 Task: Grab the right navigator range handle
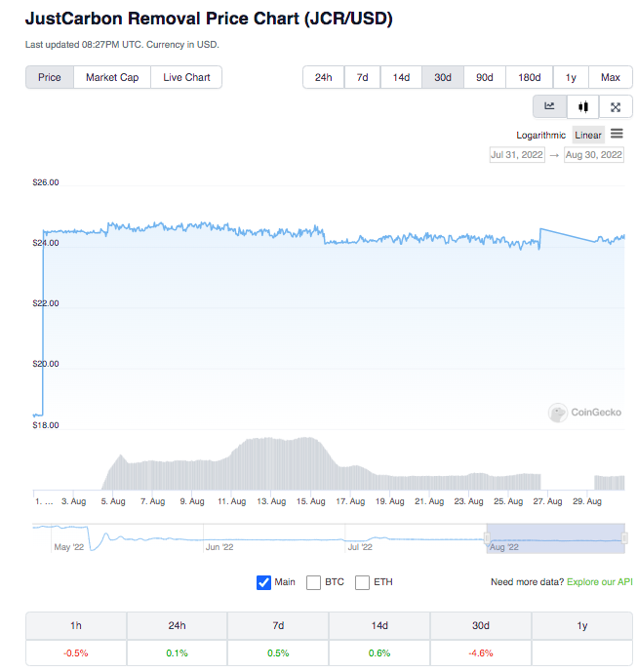click(x=624, y=538)
